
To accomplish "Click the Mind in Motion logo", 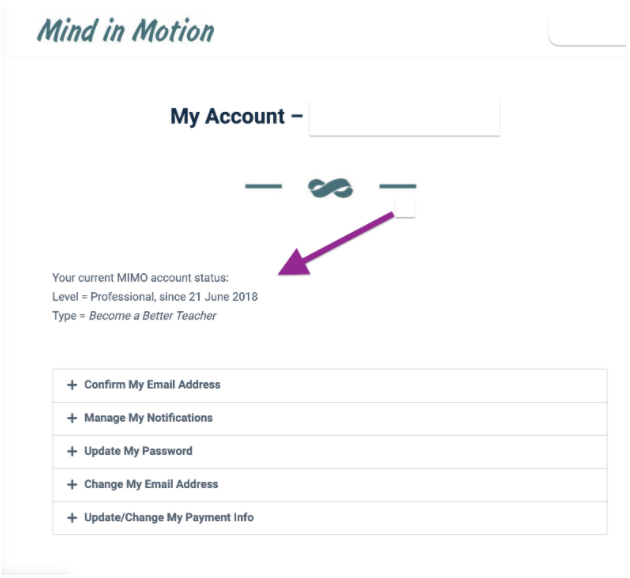I will 126,31.
